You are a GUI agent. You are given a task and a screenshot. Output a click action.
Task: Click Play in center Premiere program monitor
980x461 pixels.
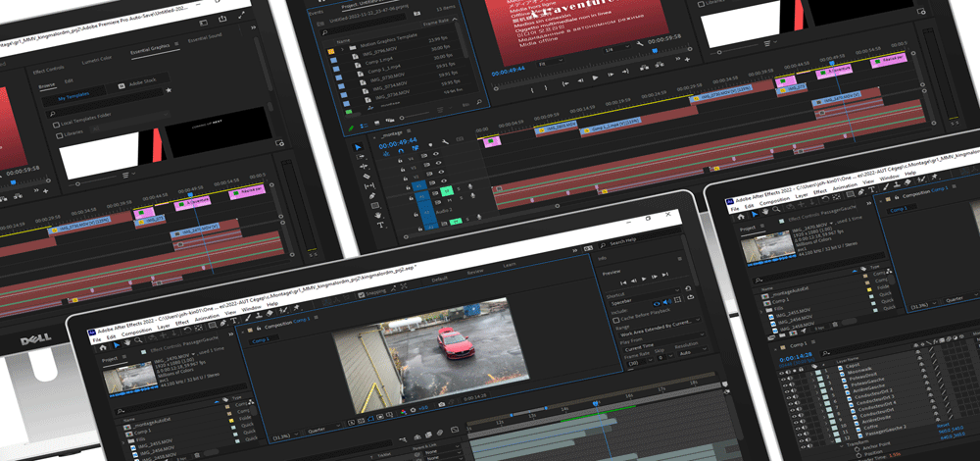[595, 77]
